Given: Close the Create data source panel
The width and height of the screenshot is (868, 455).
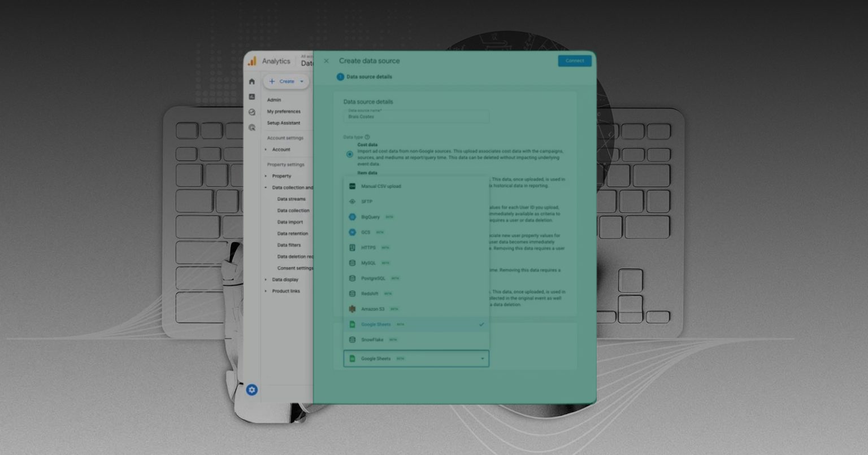Looking at the screenshot, I should pos(326,61).
